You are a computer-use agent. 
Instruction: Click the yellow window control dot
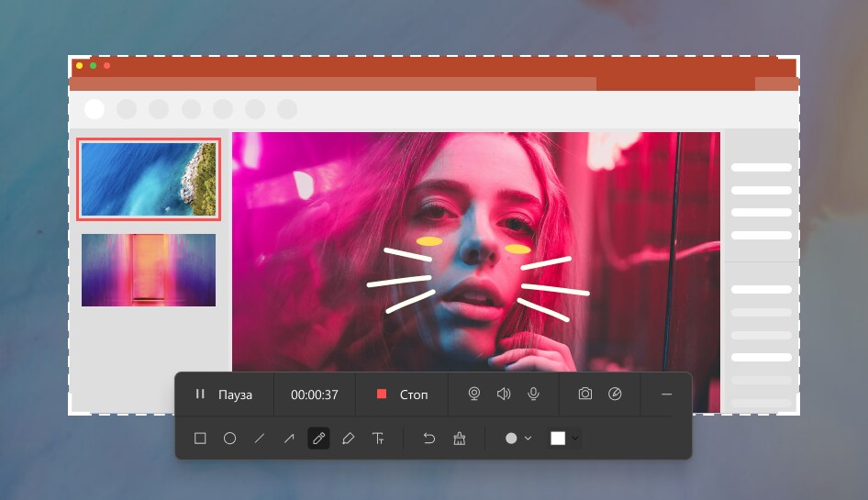coord(79,65)
